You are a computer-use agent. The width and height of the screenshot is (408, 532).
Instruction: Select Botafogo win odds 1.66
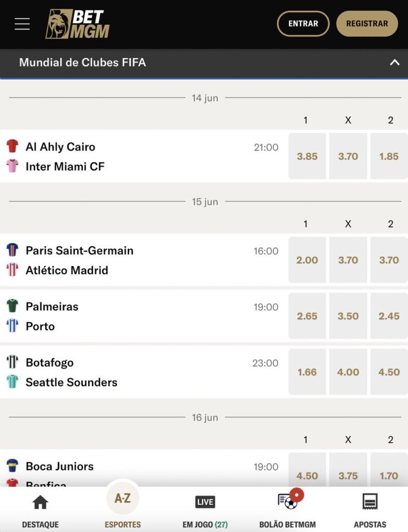coord(307,373)
